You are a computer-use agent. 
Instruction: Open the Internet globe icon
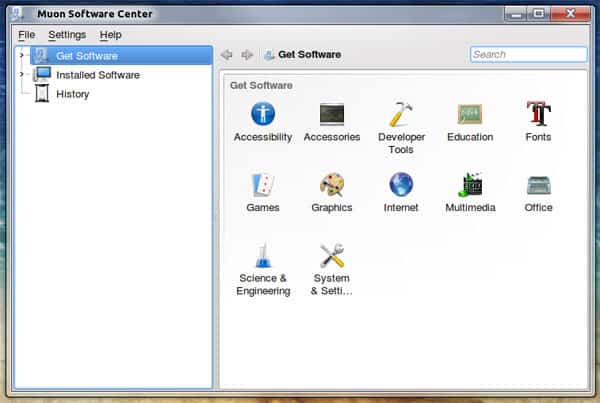[x=401, y=184]
